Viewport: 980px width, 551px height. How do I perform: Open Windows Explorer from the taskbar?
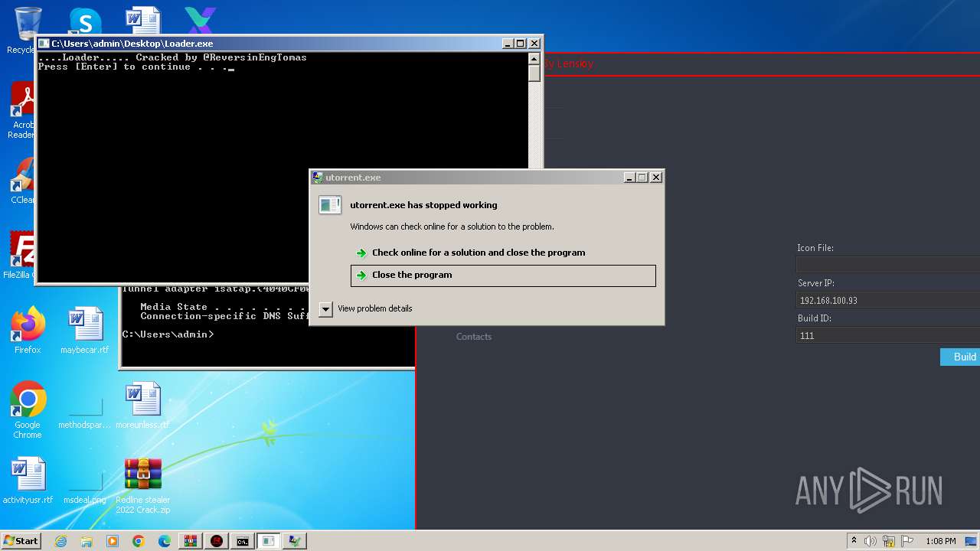tap(87, 541)
